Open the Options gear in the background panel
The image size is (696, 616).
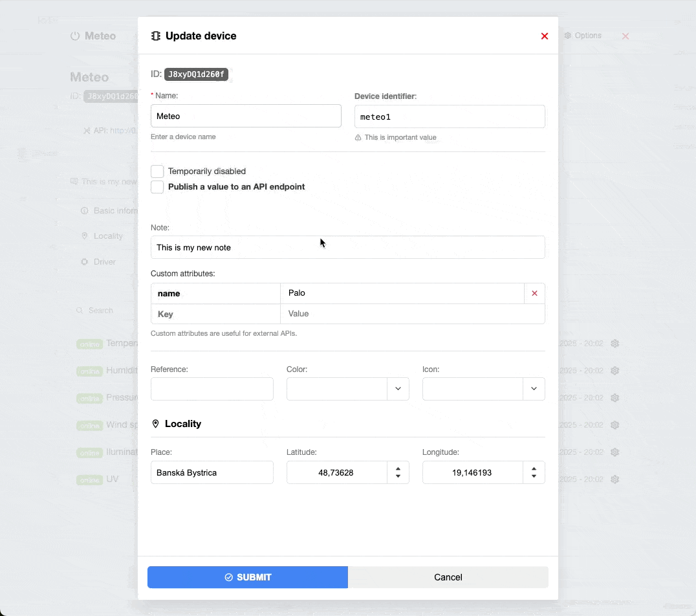click(567, 36)
